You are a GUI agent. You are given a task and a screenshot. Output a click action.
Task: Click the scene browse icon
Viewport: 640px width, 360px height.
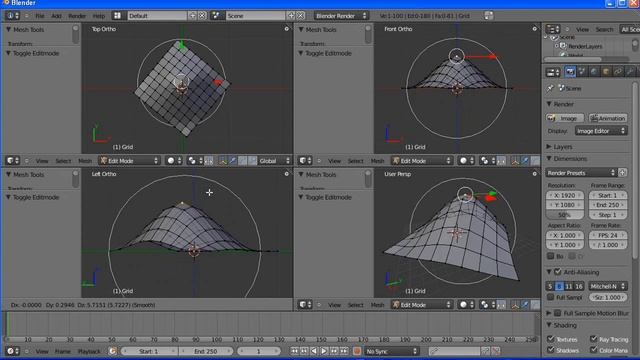[216, 16]
